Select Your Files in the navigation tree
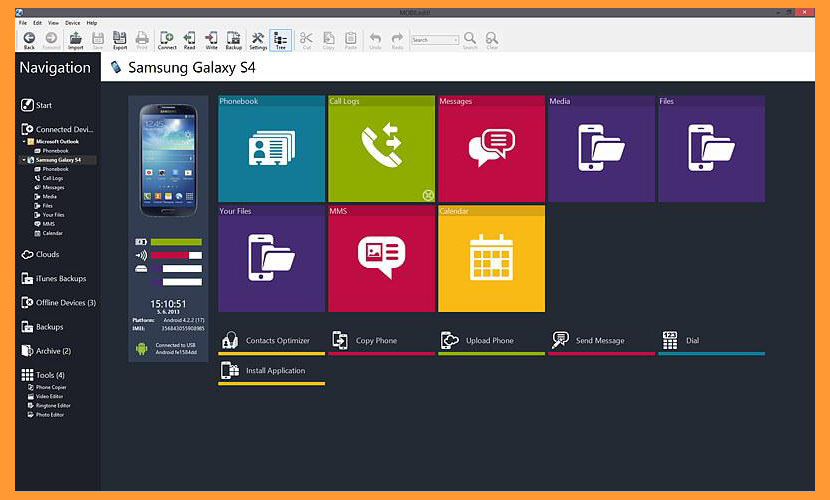 coord(49,215)
